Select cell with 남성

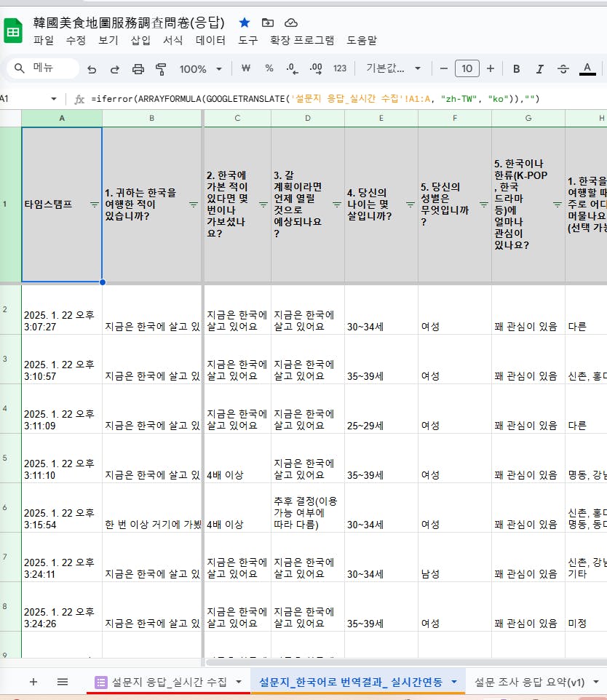[455, 557]
